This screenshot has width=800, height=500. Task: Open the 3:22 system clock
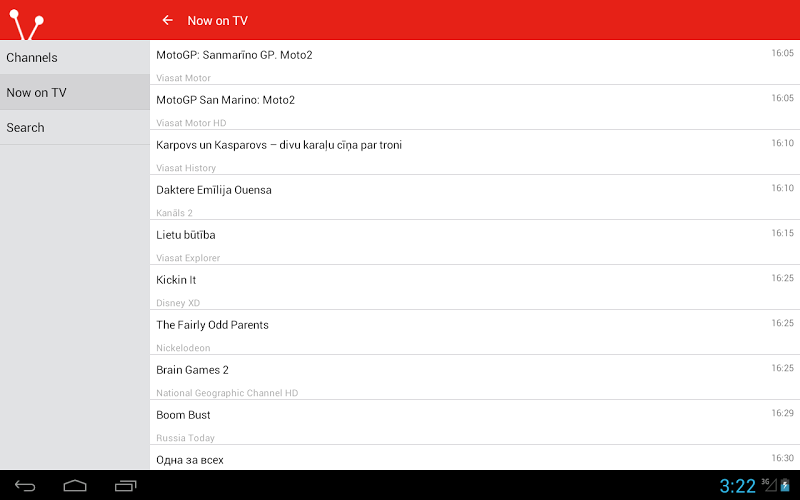click(737, 486)
